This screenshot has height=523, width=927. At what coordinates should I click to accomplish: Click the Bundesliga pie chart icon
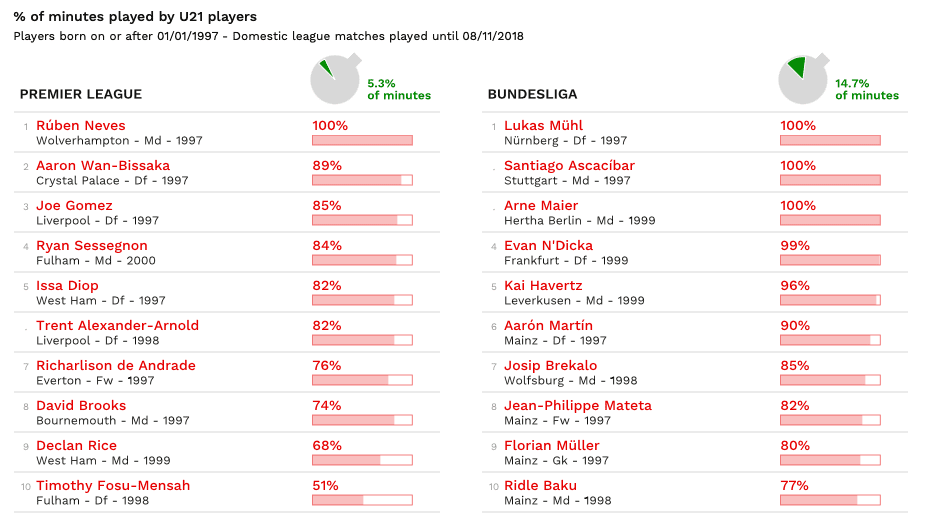[x=802, y=80]
